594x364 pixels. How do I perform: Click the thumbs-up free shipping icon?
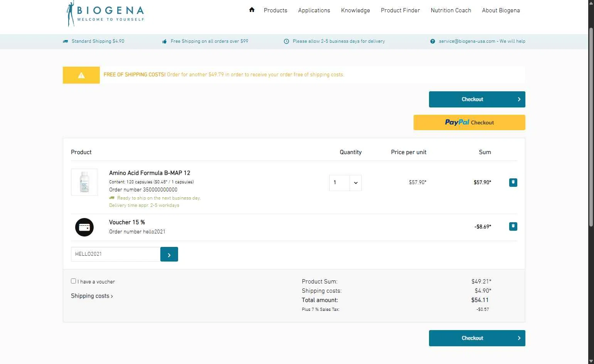(165, 41)
